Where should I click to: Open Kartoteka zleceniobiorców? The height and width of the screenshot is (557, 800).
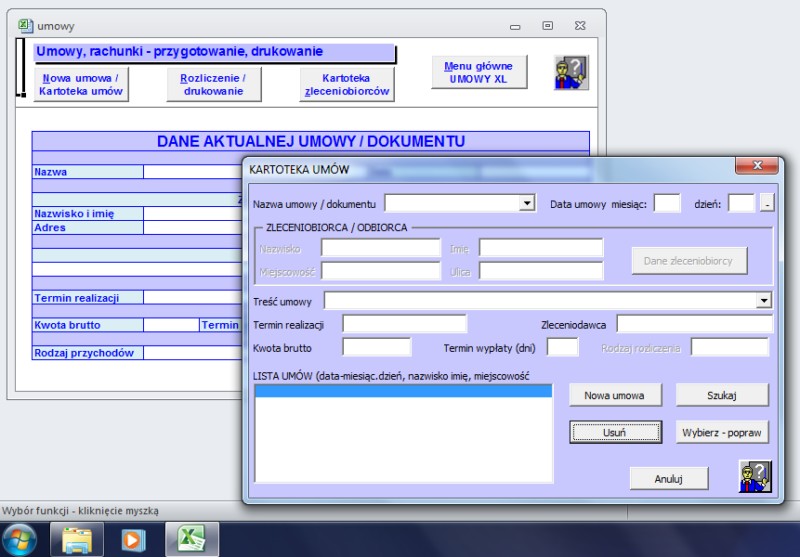[x=347, y=84]
